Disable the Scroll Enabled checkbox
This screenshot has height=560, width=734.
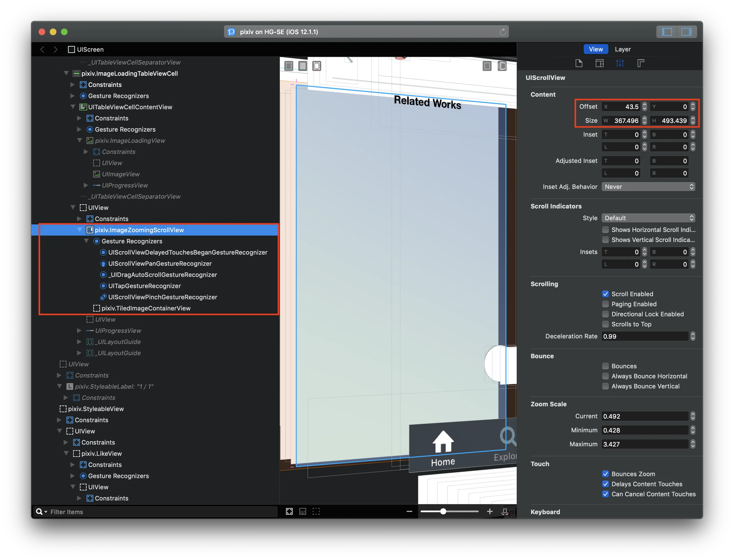(x=606, y=294)
